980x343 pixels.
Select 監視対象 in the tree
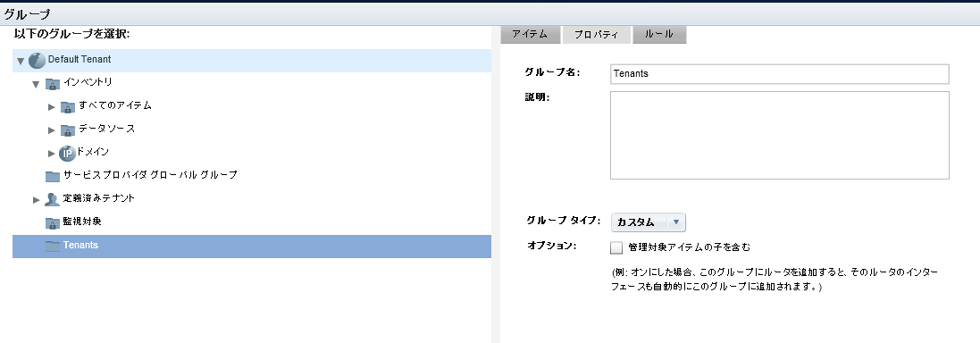pos(82,222)
